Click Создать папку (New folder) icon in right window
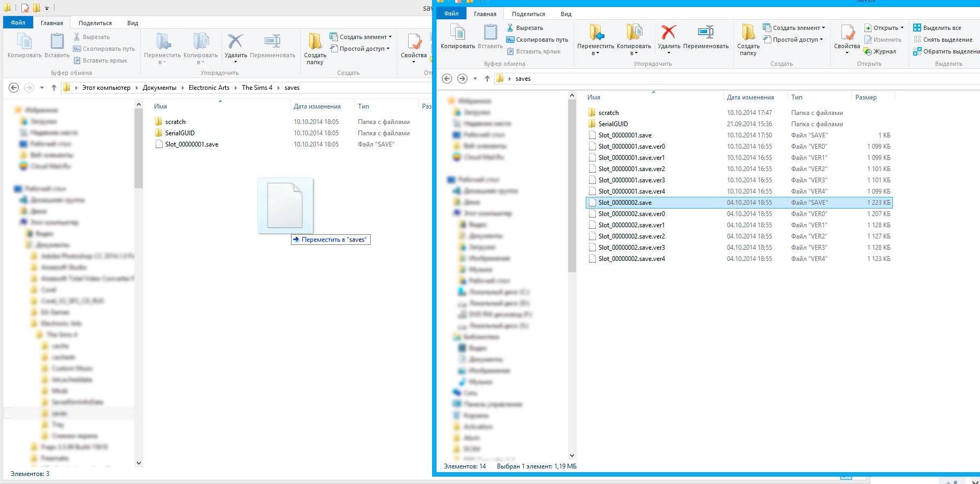980x484 pixels. coord(748,34)
